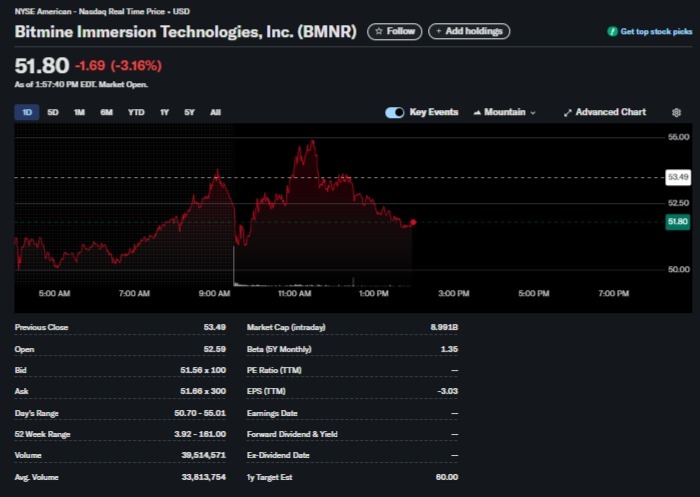700x497 pixels.
Task: Click the Previous Close value 53.49
Action: tap(215, 327)
